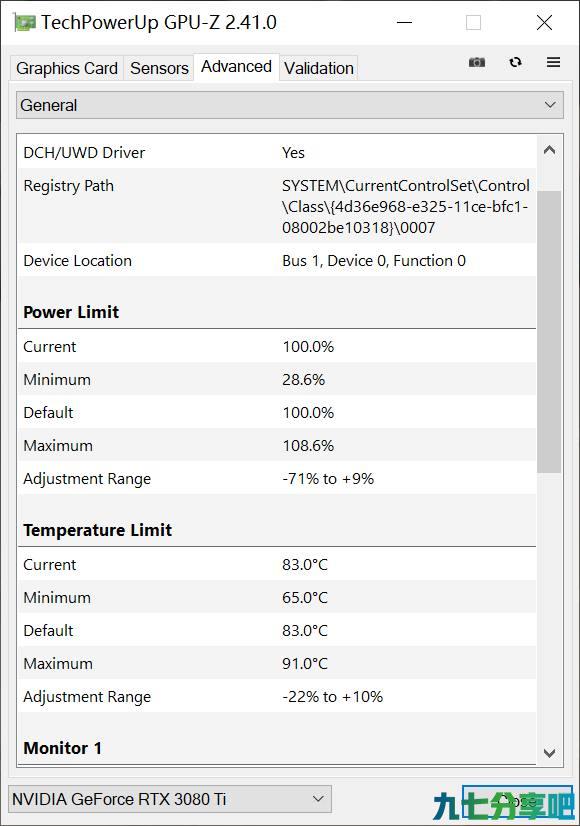Go to the Validation tab

point(319,68)
